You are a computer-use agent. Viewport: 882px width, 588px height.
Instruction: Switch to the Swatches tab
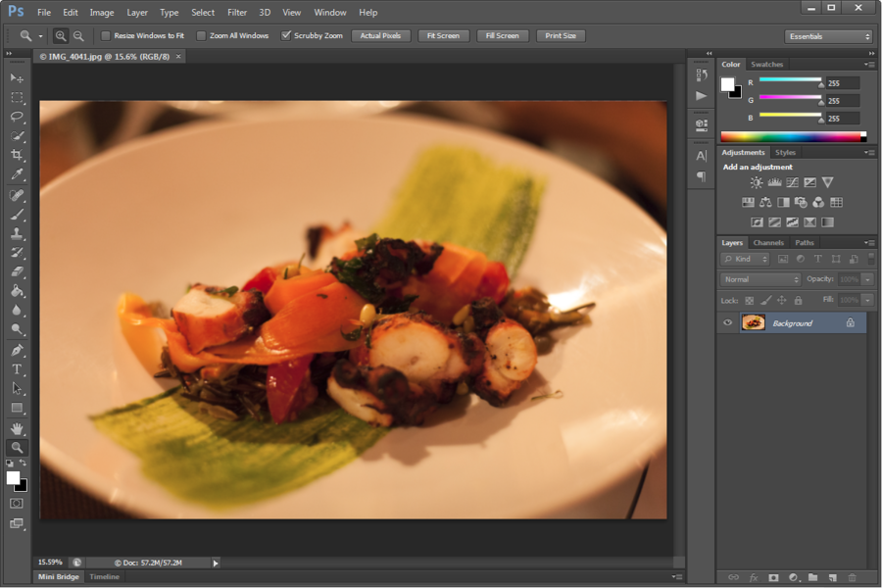pos(766,64)
